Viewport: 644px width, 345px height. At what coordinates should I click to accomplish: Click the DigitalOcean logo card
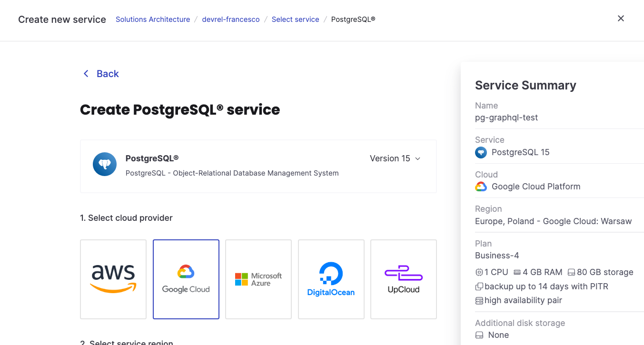331,279
